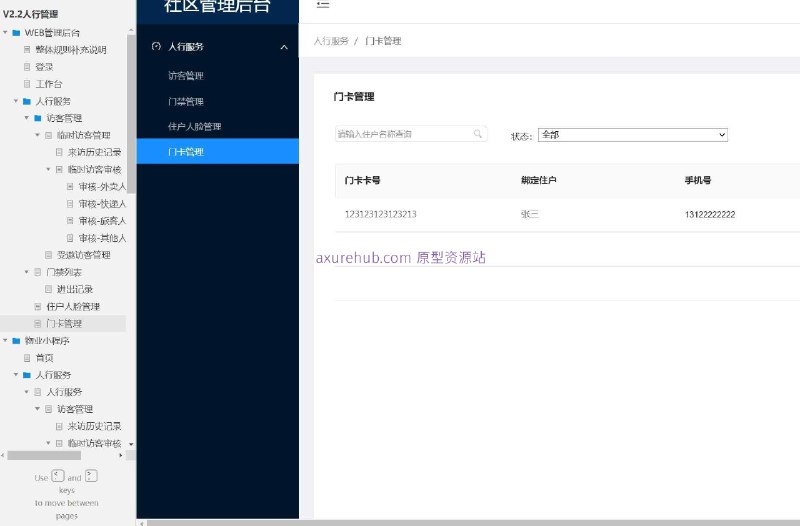Open the 首页 page in tree
This screenshot has height=526, width=800.
pyautogui.click(x=44, y=358)
